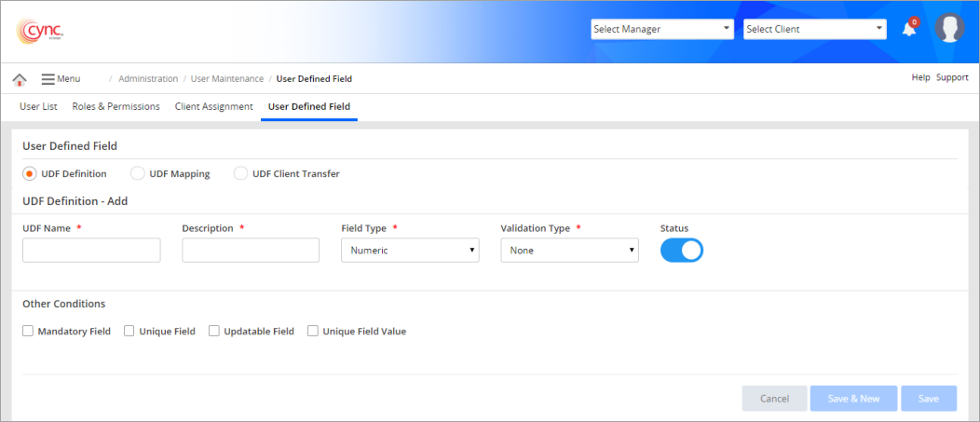Toggle the Status switch off
Viewport: 980px width, 422px height.
click(x=682, y=250)
